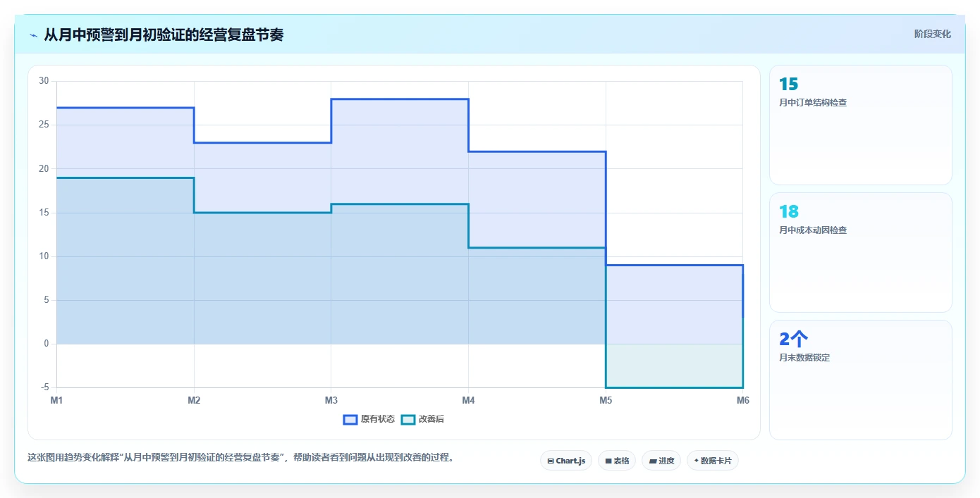The height and width of the screenshot is (498, 980).
Task: Click the M6 x-axis label
Action: point(742,401)
